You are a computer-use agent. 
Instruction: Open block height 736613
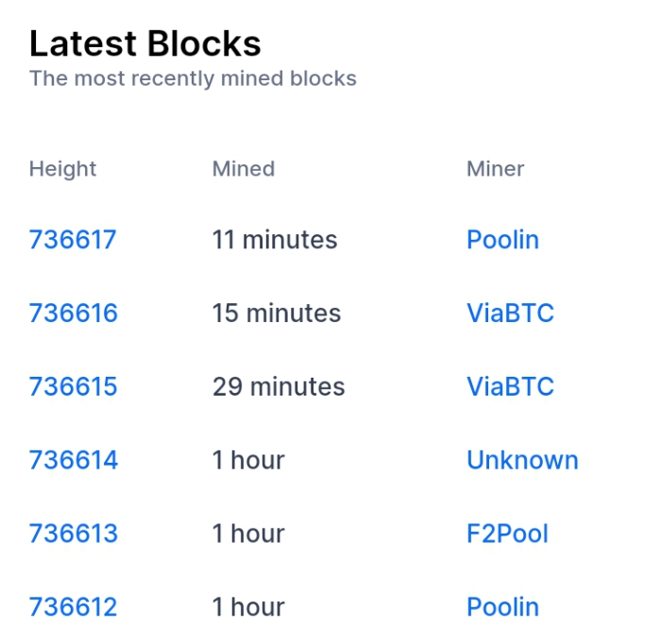coord(74,534)
